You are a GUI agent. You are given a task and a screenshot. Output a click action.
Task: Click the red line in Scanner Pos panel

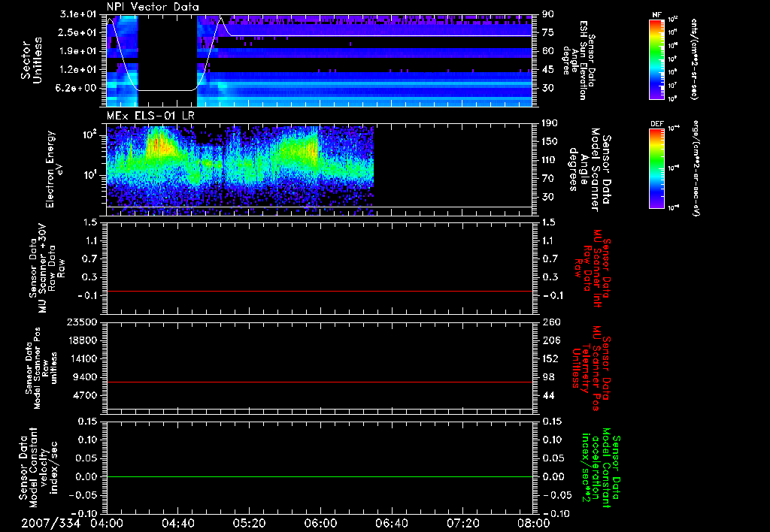pos(320,382)
